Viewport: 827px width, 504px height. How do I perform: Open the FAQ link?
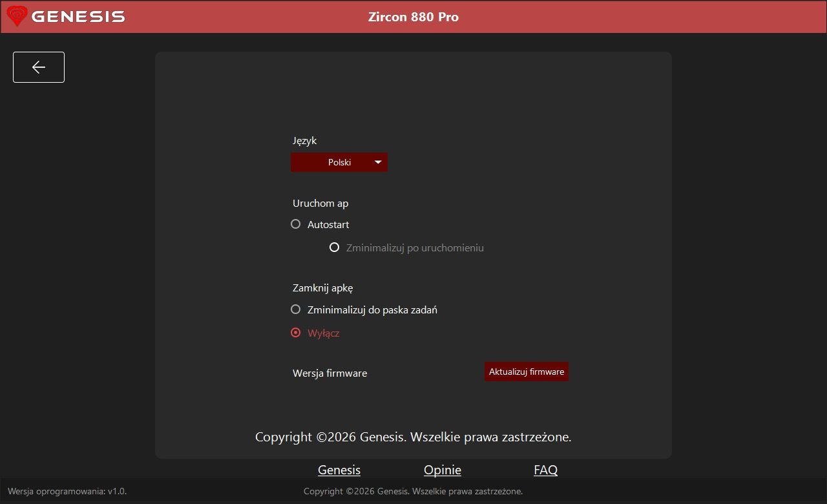tap(545, 470)
